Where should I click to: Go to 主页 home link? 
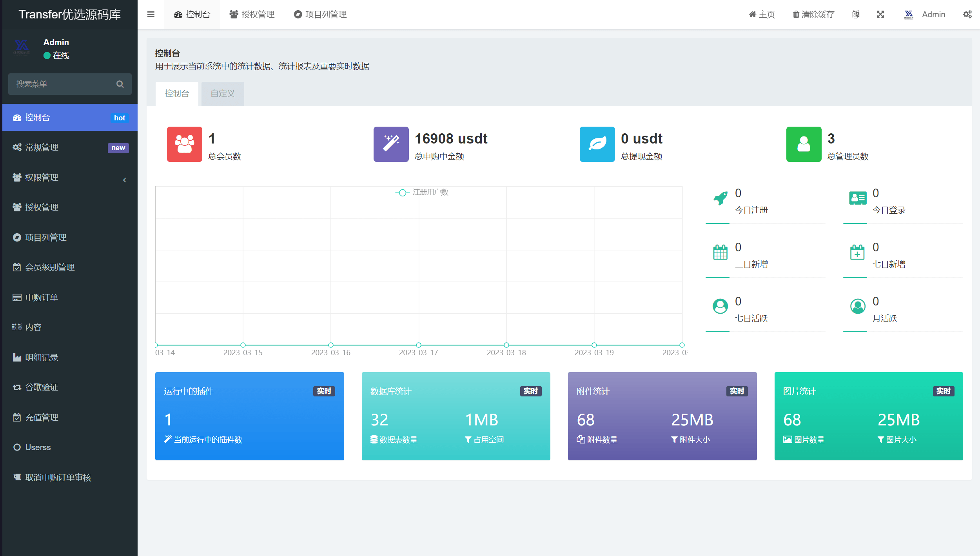762,15
